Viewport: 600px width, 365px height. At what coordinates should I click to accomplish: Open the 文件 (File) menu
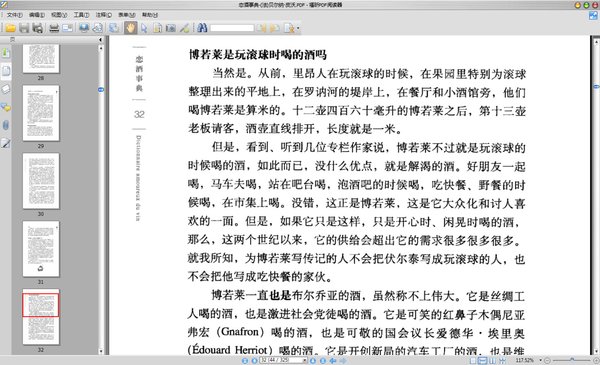pyautogui.click(x=15, y=15)
